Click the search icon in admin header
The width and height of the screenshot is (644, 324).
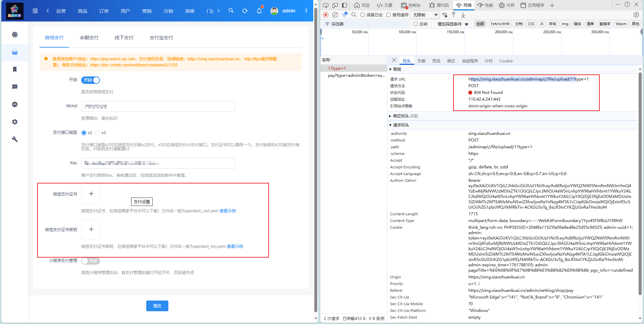[x=231, y=11]
